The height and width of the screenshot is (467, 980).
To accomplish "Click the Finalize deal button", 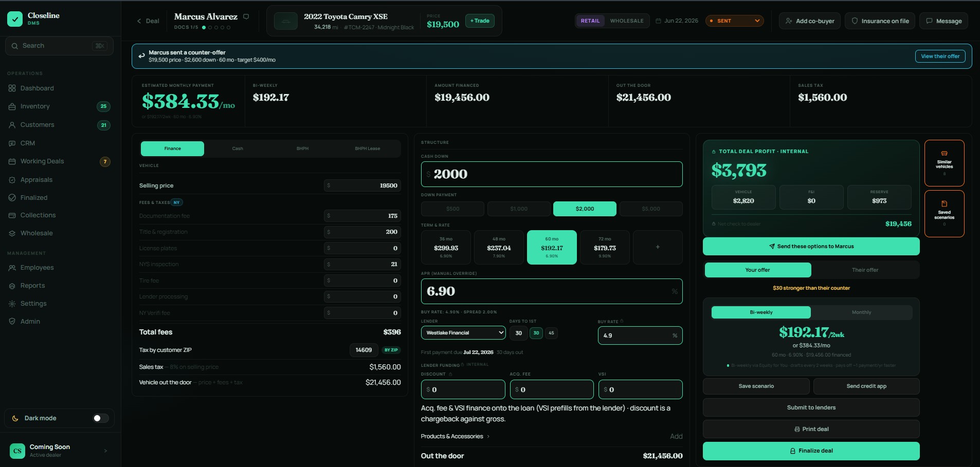I will (x=811, y=451).
